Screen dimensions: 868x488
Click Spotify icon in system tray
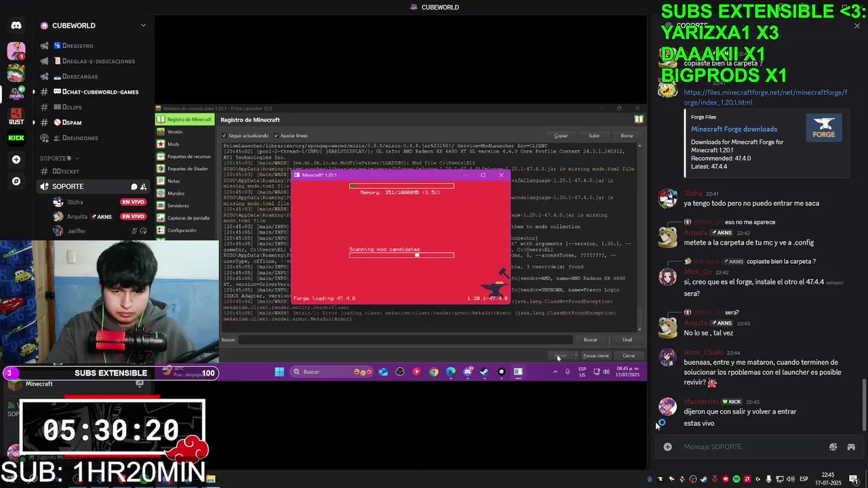736,479
